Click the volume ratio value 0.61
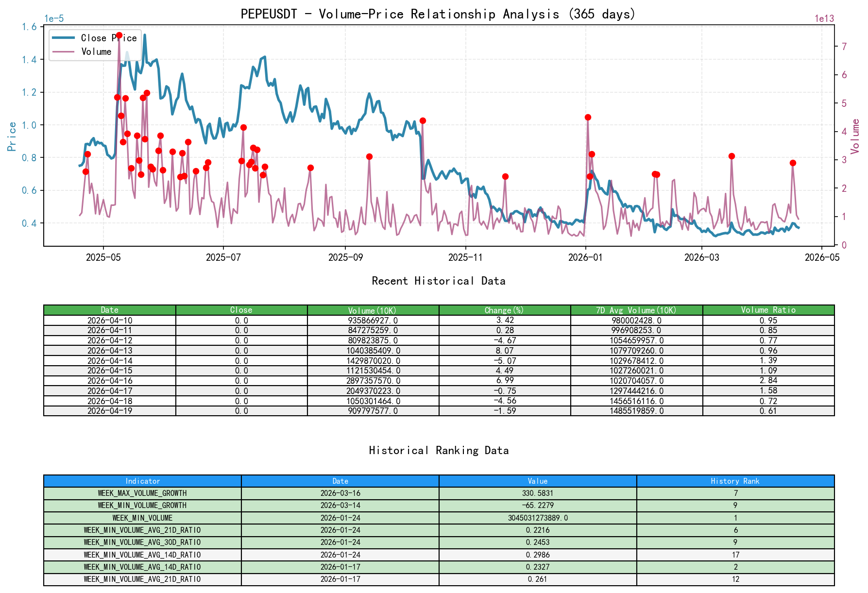This screenshot has height=593, width=868. pyautogui.click(x=768, y=411)
